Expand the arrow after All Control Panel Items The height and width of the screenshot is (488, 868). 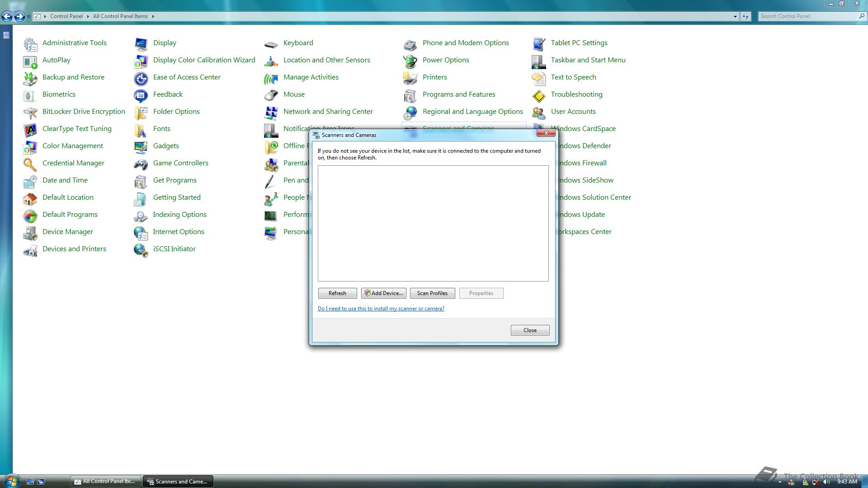pyautogui.click(x=153, y=16)
